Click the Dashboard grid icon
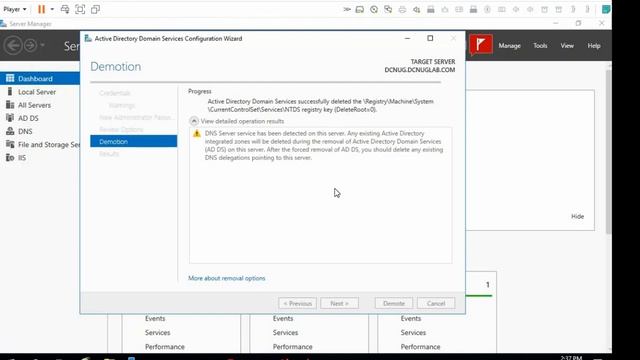 (x=10, y=78)
